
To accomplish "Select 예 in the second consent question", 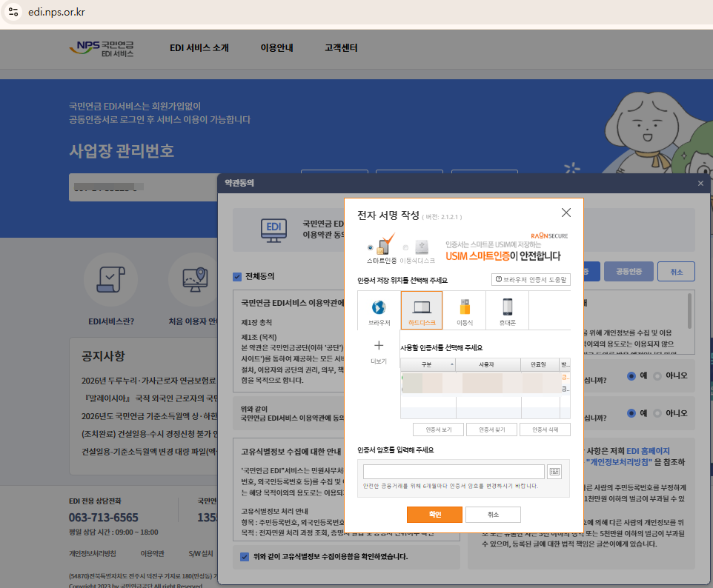I will [631, 413].
